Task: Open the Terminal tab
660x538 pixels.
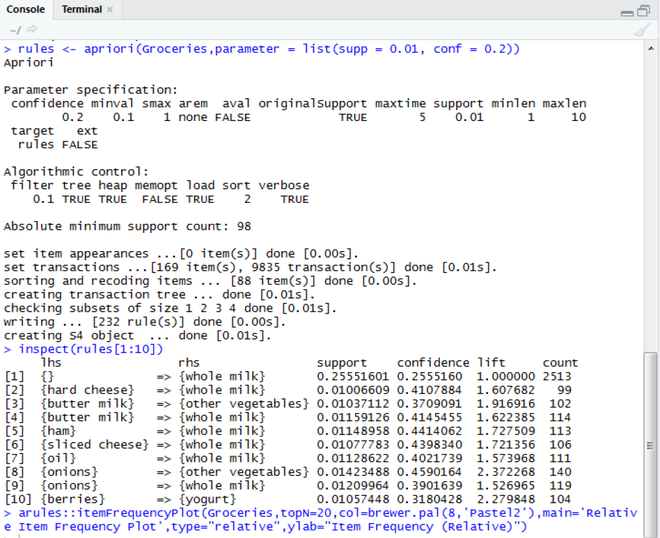Action: point(82,9)
